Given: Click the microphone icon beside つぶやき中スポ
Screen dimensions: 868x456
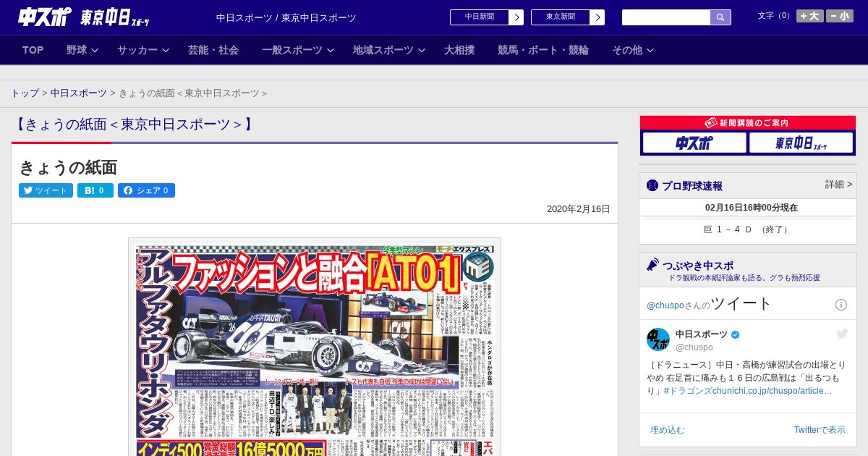Looking at the screenshot, I should click(x=652, y=264).
